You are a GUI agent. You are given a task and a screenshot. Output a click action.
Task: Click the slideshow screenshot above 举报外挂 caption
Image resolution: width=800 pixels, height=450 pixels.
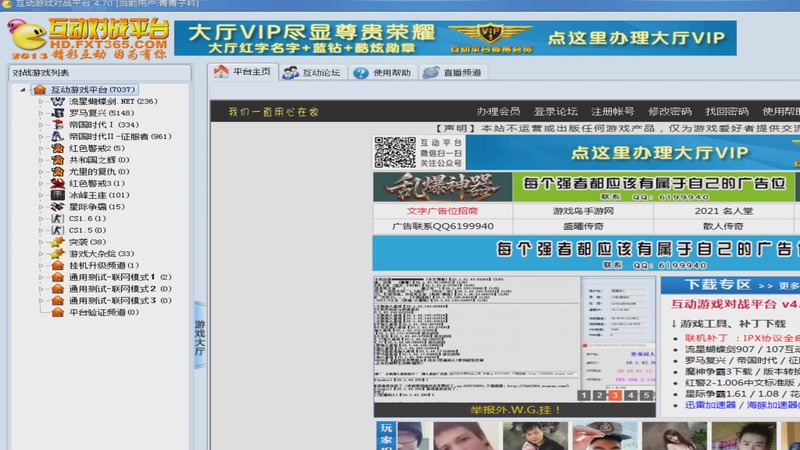(514, 339)
